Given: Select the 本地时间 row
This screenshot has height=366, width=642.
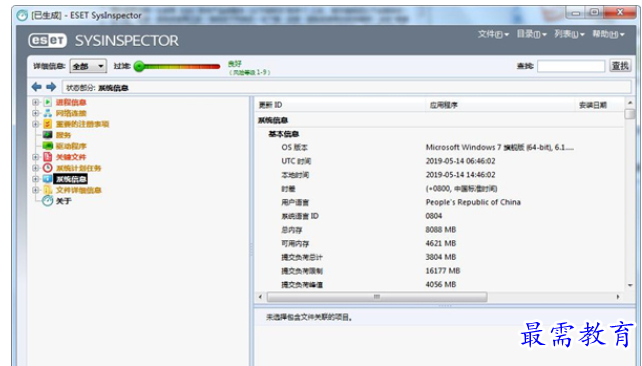Looking at the screenshot, I should coord(440,175).
